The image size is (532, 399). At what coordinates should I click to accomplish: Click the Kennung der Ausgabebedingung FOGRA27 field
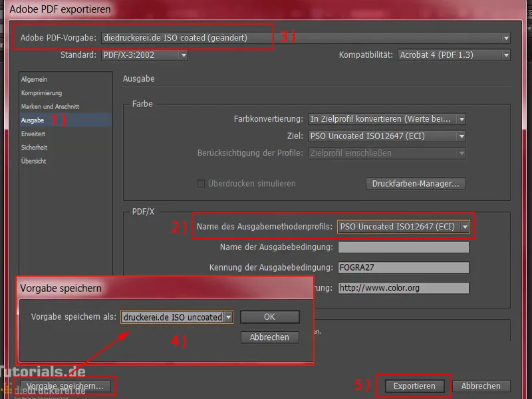[404, 267]
